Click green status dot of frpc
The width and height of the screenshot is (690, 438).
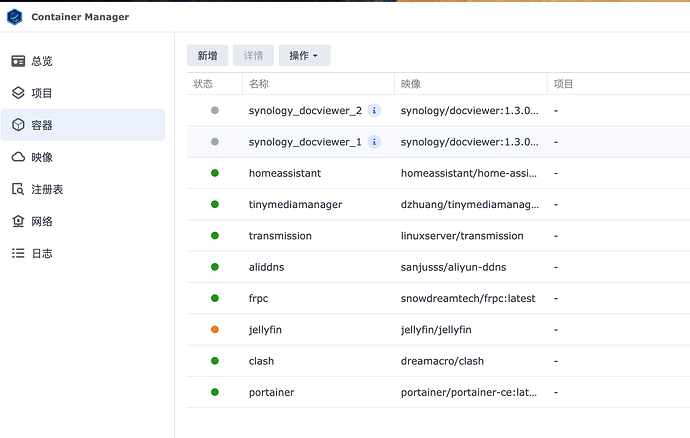tap(215, 298)
